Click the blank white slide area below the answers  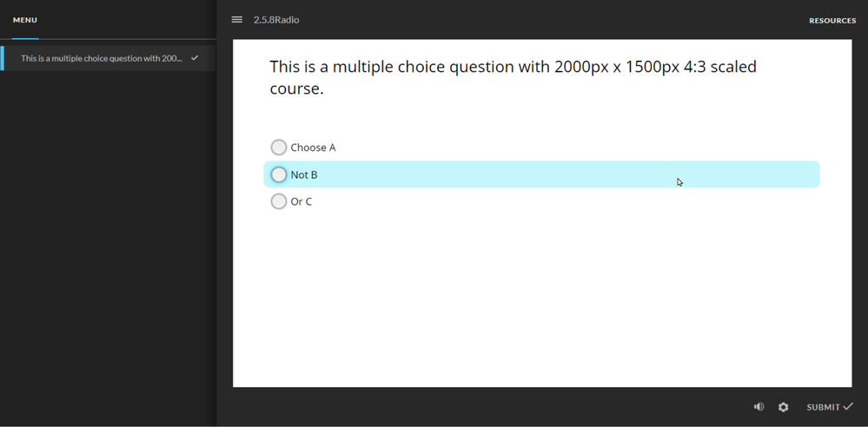coord(539,304)
